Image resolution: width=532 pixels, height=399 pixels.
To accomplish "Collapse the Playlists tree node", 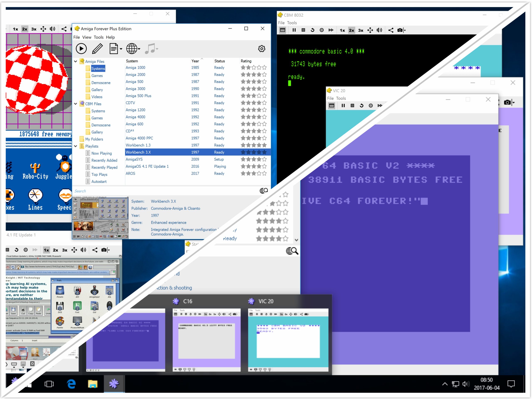I will [x=75, y=146].
